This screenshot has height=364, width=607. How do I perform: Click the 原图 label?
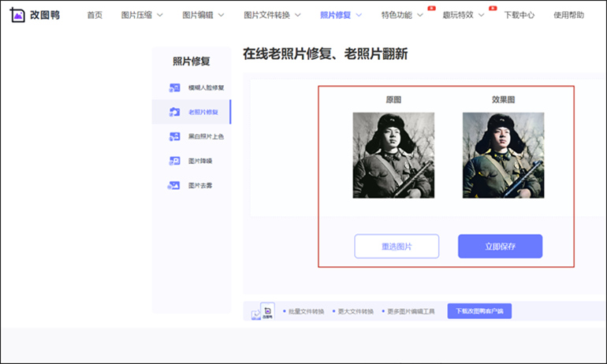click(393, 100)
